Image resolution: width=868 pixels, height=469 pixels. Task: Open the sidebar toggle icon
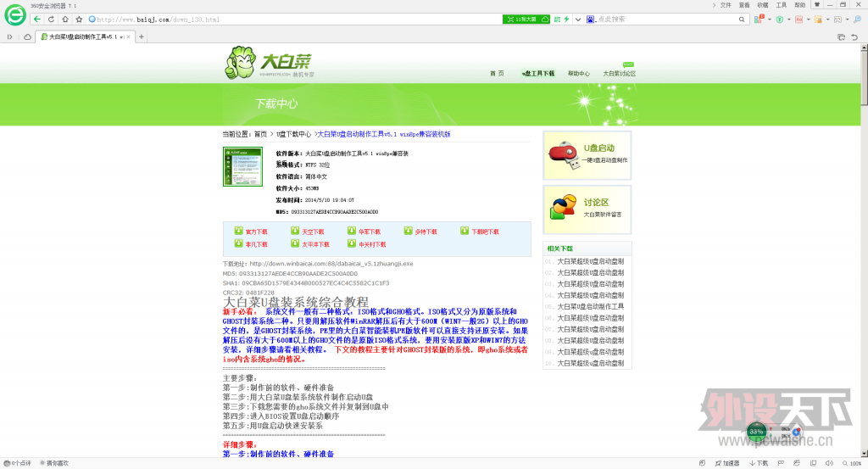[10, 37]
